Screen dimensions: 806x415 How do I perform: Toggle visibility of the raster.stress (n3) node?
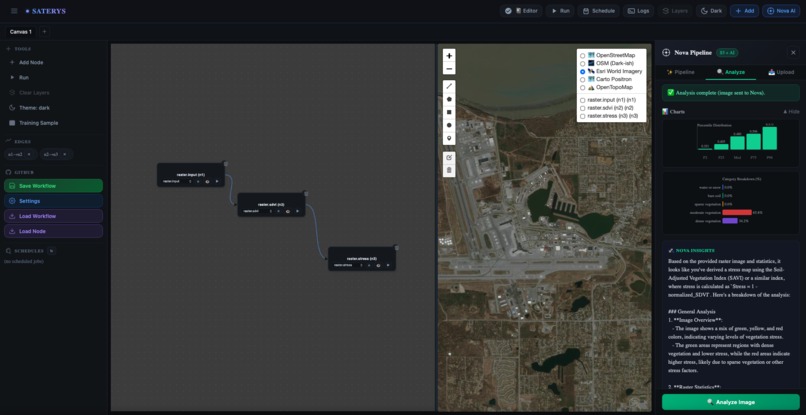(378, 265)
